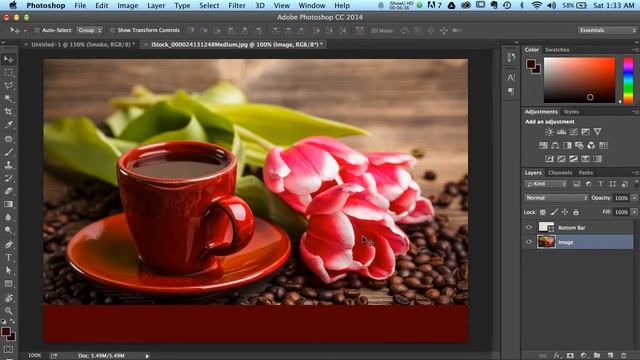This screenshot has height=360, width=640.
Task: Click the Image layer thumbnail
Action: (546, 242)
